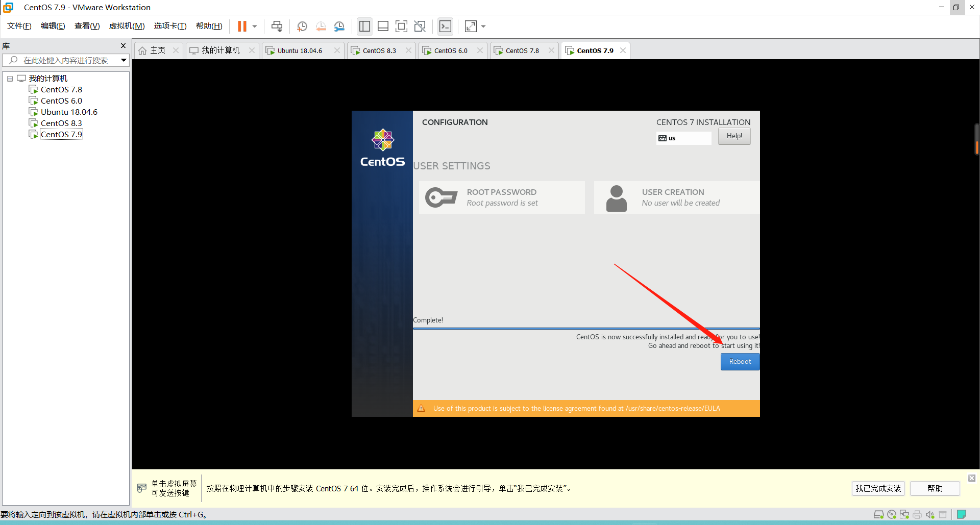Open the 虚拟机(M) menu

pos(127,26)
